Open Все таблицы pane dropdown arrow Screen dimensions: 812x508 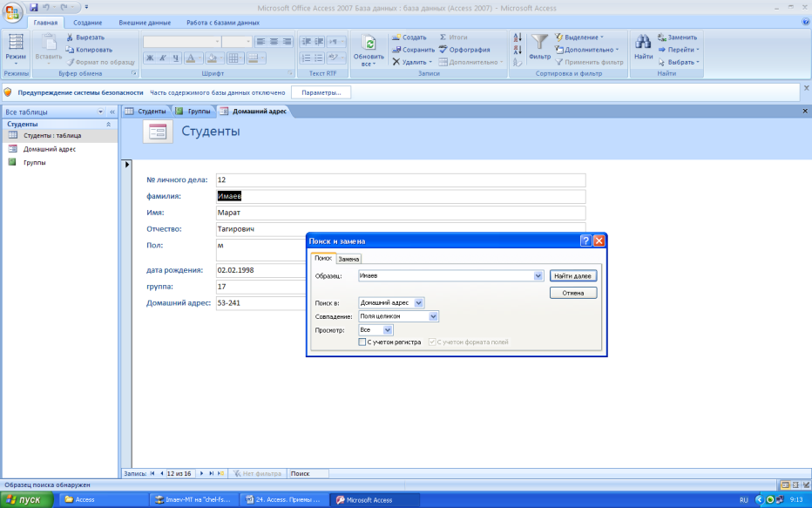[100, 112]
